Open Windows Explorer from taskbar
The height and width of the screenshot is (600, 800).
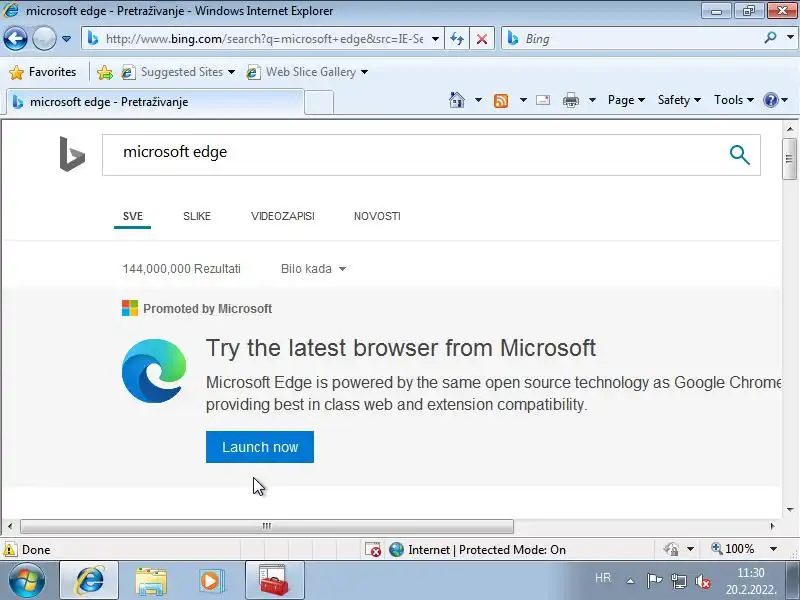151,581
